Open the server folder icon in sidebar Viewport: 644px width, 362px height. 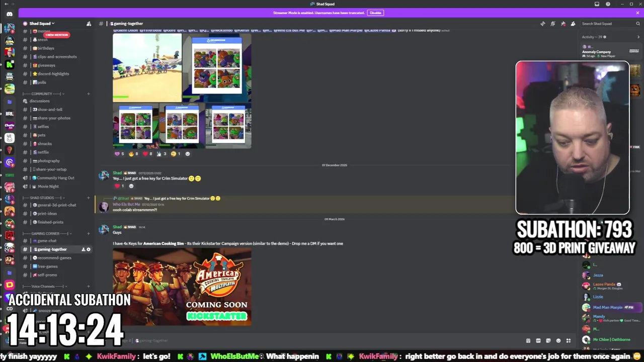(x=10, y=102)
